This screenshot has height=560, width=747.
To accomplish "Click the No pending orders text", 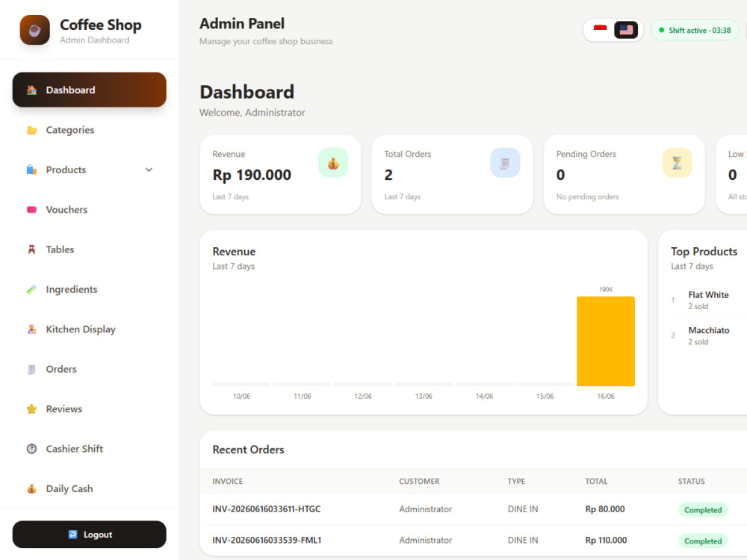I will (x=587, y=196).
